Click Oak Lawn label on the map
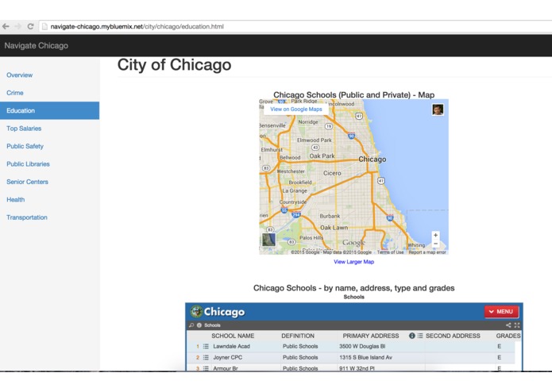Image resolution: width=552 pixels, height=392 pixels. coord(334,228)
